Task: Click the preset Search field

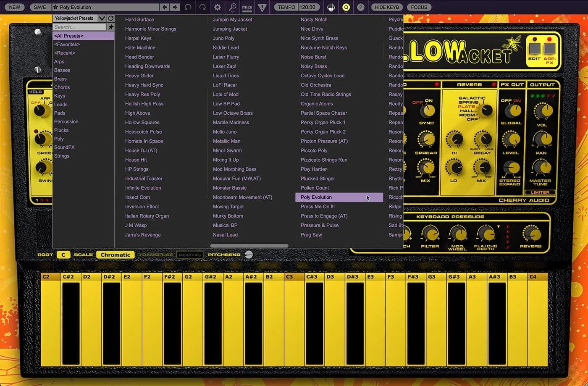Action: tap(80, 27)
